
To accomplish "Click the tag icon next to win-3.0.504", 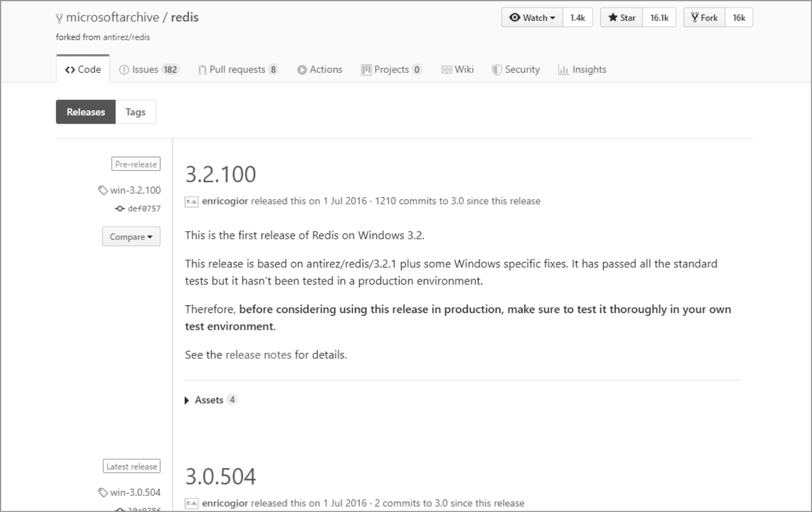I will (103, 492).
